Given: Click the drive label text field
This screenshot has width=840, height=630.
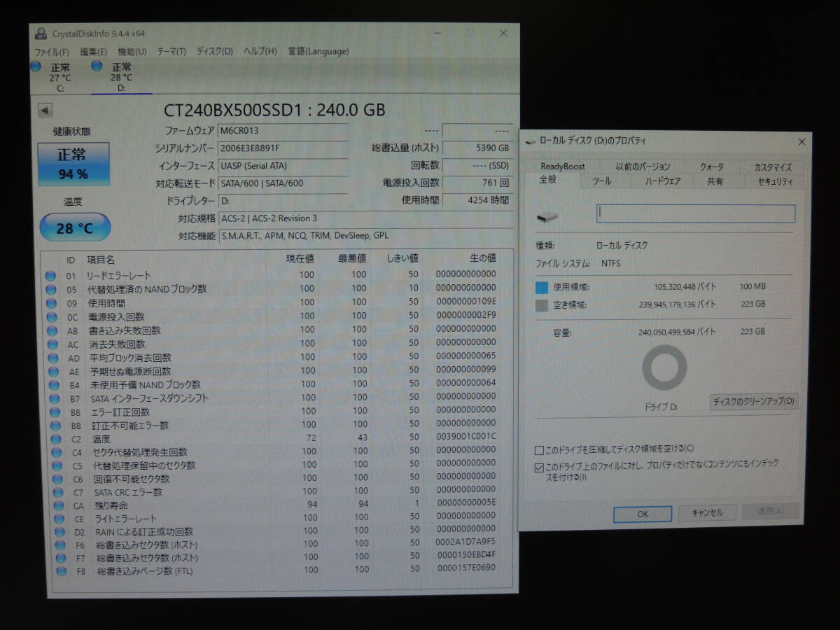Looking at the screenshot, I should (696, 213).
